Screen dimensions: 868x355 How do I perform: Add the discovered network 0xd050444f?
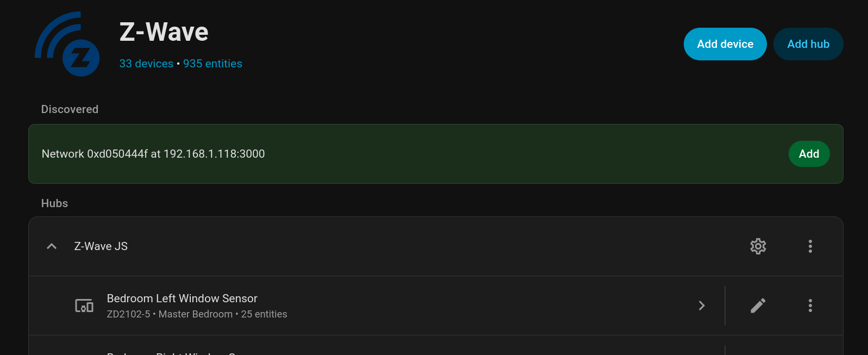pos(808,154)
